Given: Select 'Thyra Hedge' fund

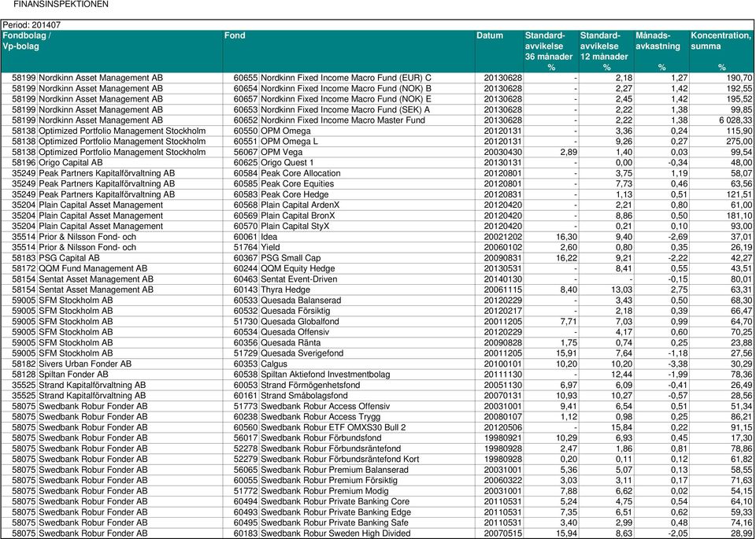Looking at the screenshot, I should coord(285,290).
